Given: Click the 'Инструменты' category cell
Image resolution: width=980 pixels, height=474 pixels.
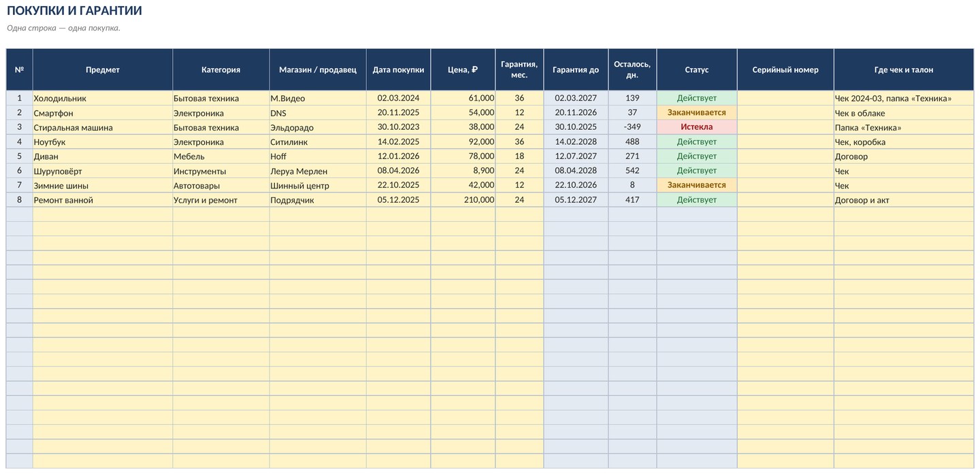Looking at the screenshot, I should click(x=221, y=171).
